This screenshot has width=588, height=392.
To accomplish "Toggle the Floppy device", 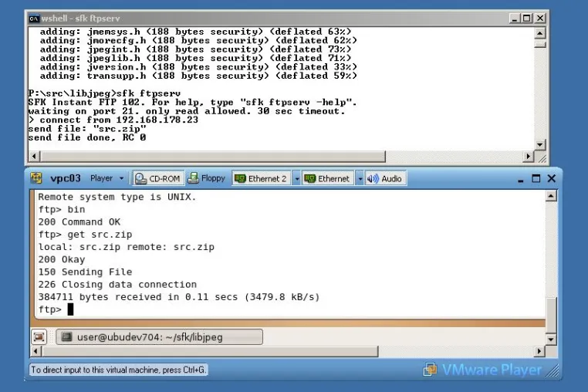I will click(207, 178).
